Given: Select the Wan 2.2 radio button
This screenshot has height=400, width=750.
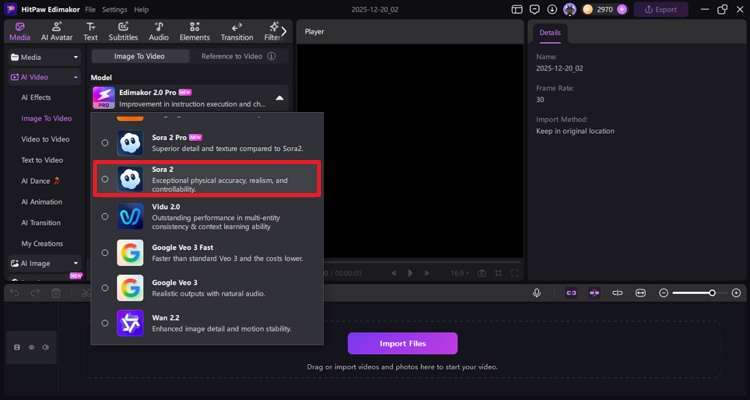Looking at the screenshot, I should click(105, 323).
